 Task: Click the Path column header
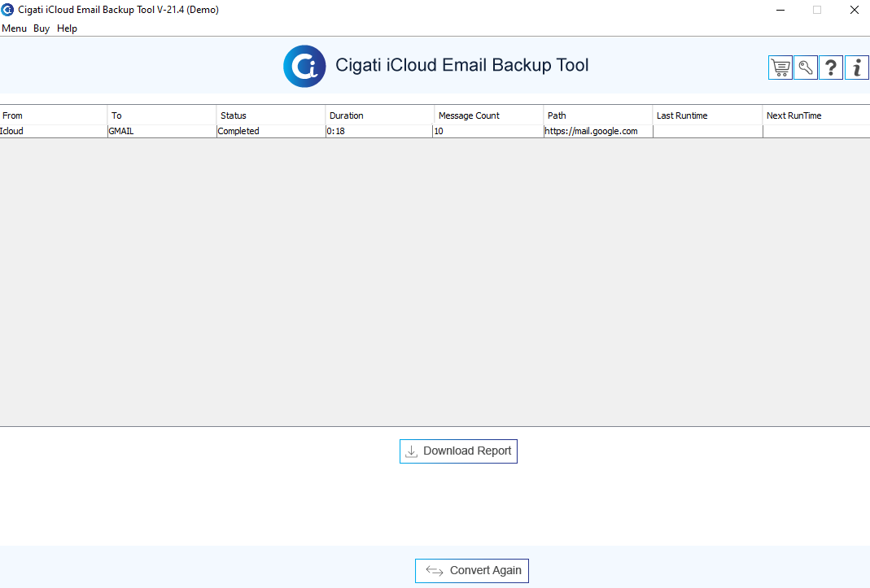pyautogui.click(x=598, y=115)
